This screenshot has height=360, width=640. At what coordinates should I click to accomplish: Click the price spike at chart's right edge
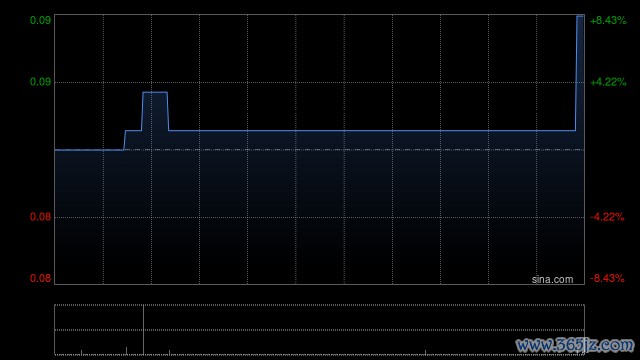(579, 73)
